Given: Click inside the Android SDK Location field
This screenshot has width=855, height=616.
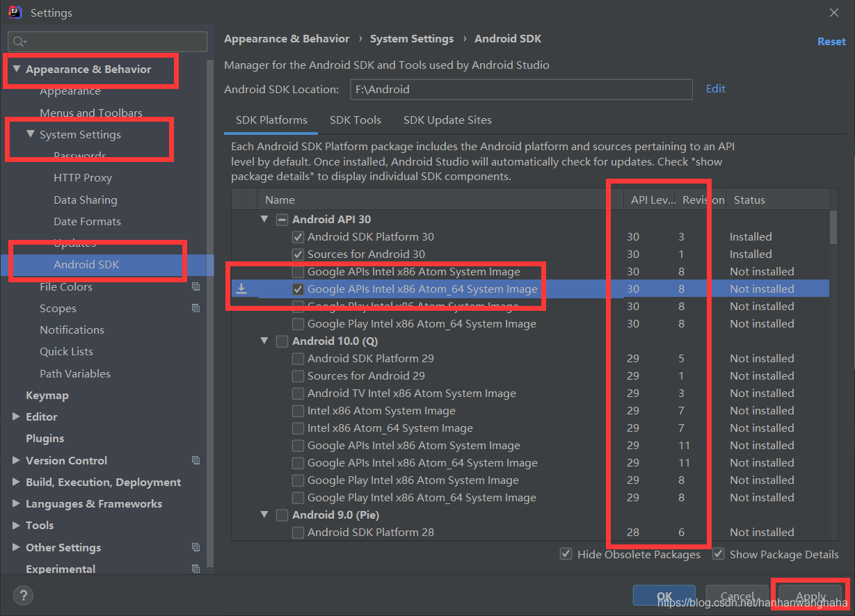Looking at the screenshot, I should point(520,89).
